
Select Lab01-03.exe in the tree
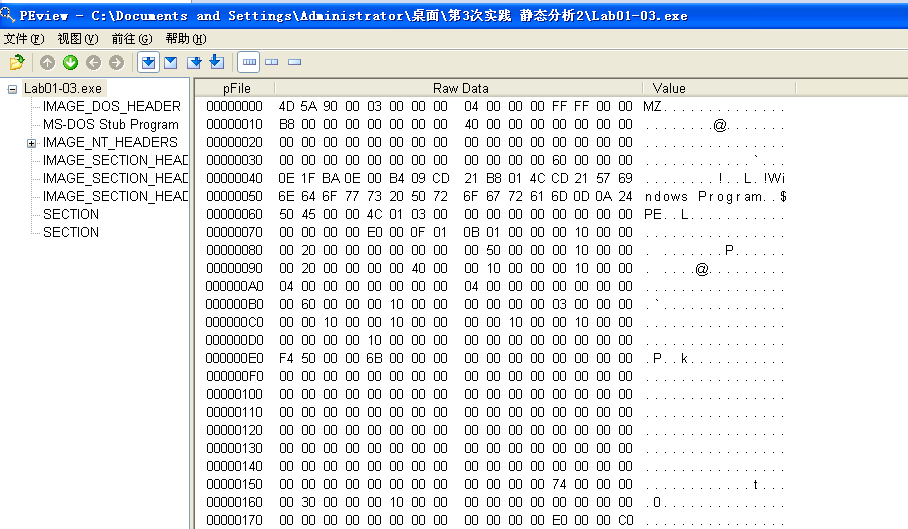[63, 89]
